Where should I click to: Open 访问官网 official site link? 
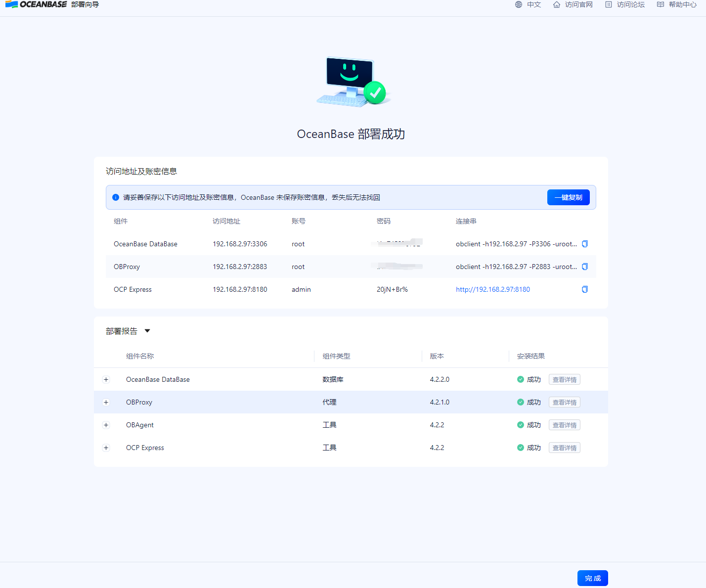coord(579,4)
